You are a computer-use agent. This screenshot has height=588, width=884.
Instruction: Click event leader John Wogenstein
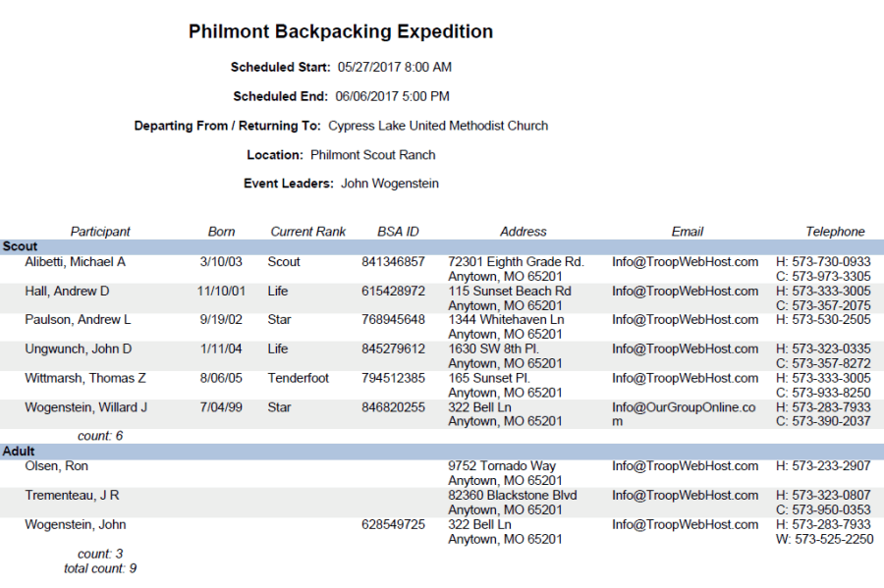[x=390, y=184]
